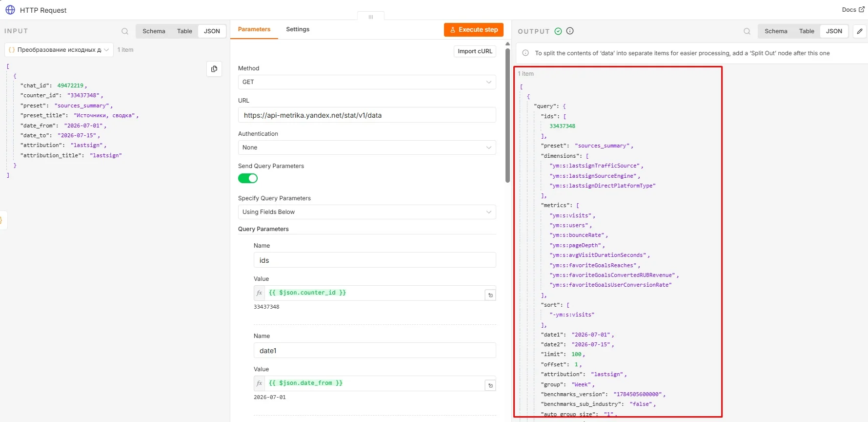Toggle Send Query Parameters switch

click(x=248, y=178)
